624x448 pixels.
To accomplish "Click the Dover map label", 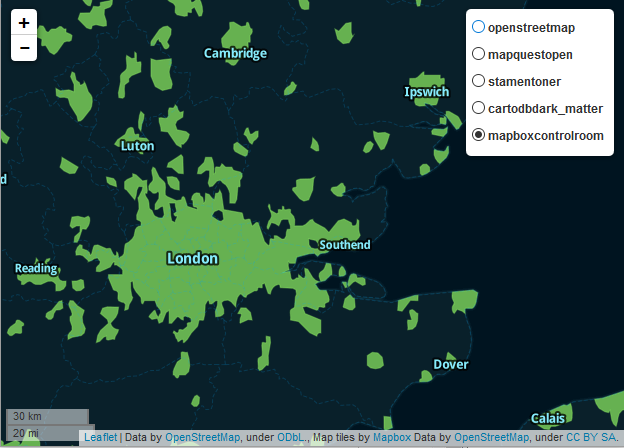I will (x=450, y=364).
